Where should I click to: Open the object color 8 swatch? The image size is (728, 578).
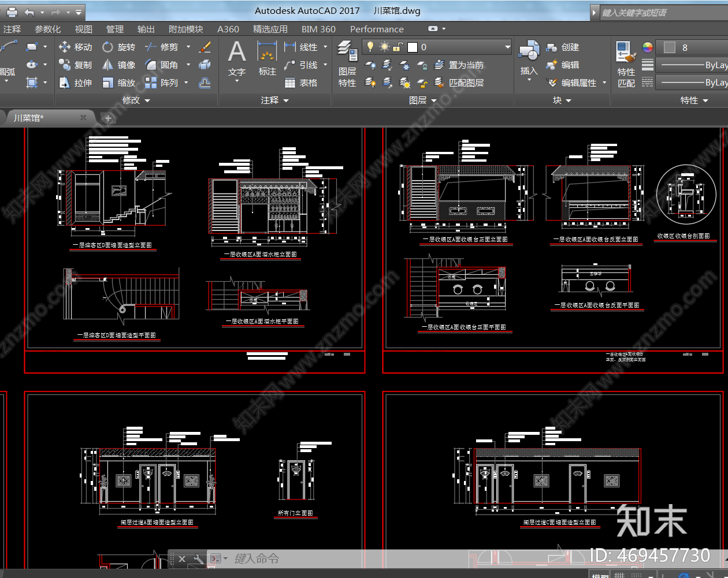pyautogui.click(x=670, y=47)
